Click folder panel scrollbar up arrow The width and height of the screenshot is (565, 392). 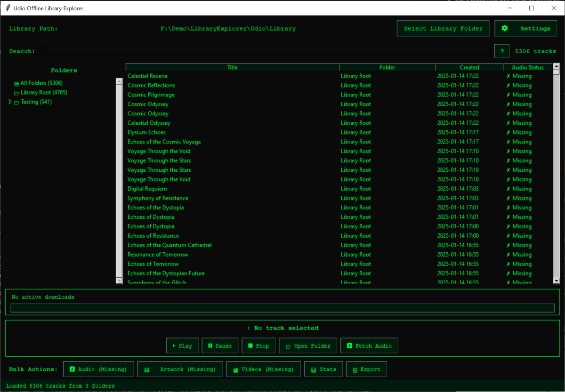pos(119,81)
